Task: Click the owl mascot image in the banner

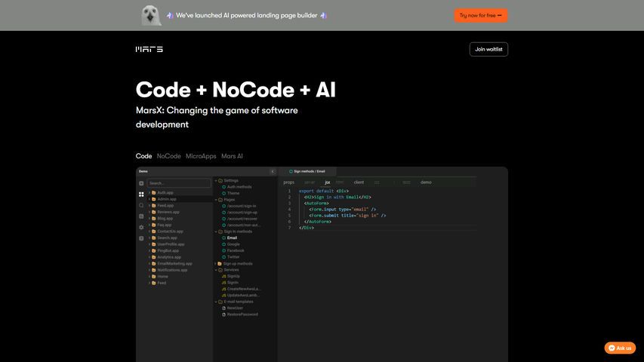Action: 151,16
